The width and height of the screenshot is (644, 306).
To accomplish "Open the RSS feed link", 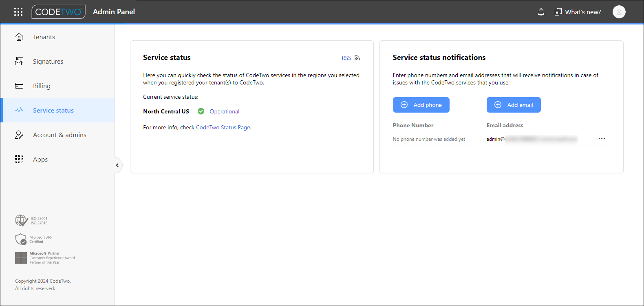I will coord(346,58).
